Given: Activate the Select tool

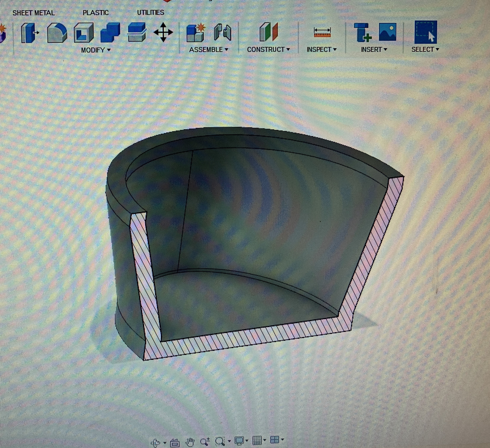Looking at the screenshot, I should click(x=426, y=32).
